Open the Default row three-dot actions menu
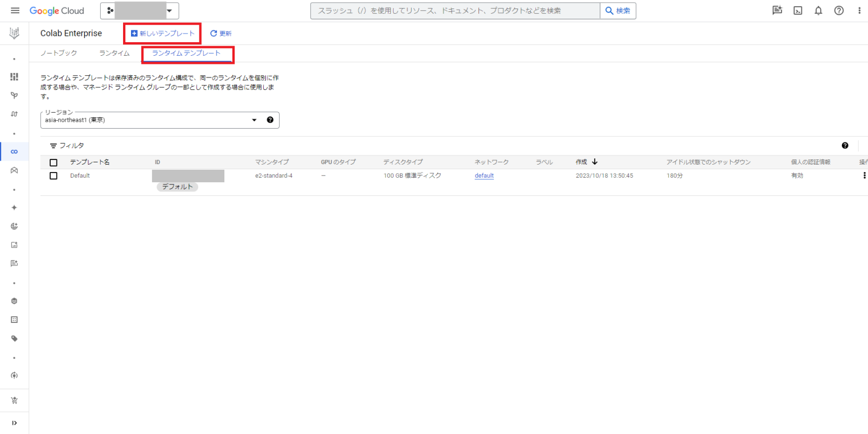Viewport: 868px width, 434px height. (864, 175)
